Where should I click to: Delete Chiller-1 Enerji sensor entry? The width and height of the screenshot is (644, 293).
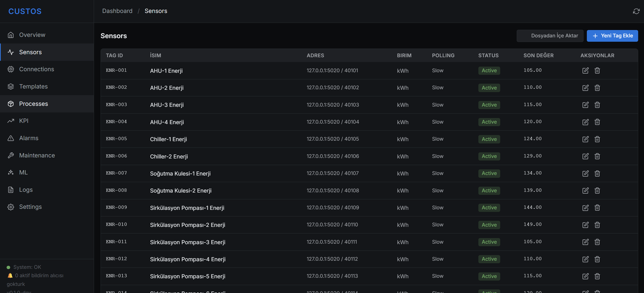tap(597, 139)
